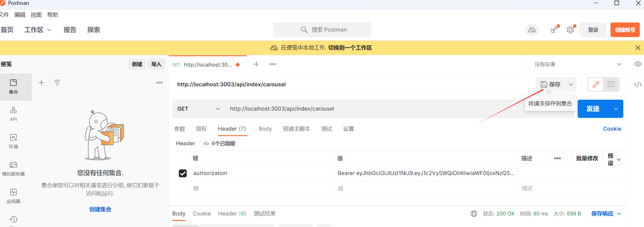644x227 pixels.
Task: Open the 视图 menu
Action: coord(36,15)
